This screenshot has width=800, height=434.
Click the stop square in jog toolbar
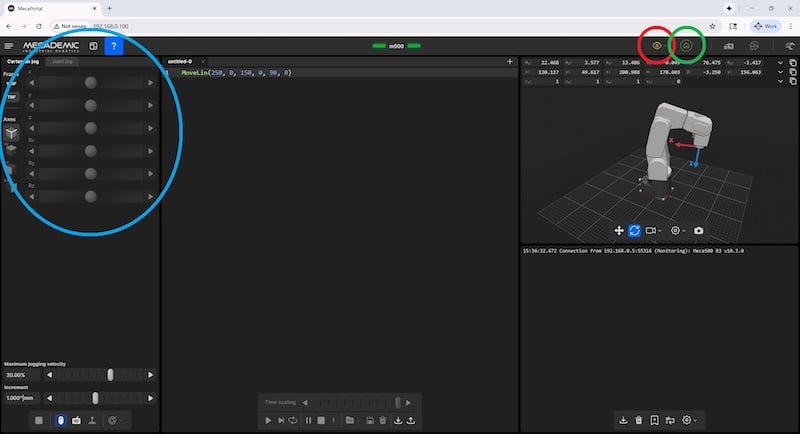[x=39, y=420]
